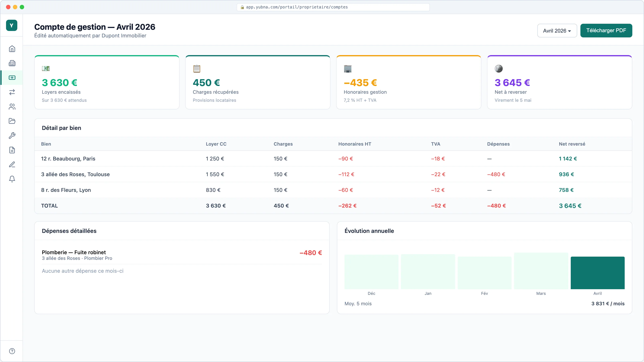This screenshot has height=362, width=644.
Task: Open the tenants people sidebar icon
Action: (x=12, y=107)
